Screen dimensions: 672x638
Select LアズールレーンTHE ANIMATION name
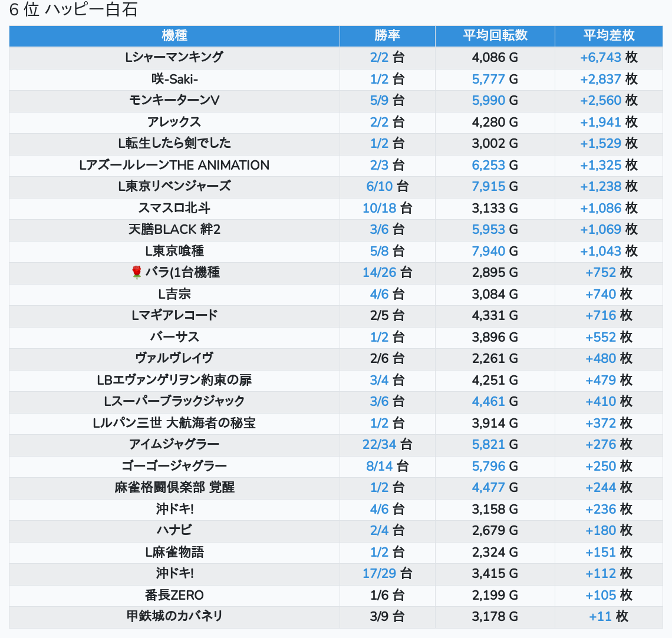coord(174,165)
